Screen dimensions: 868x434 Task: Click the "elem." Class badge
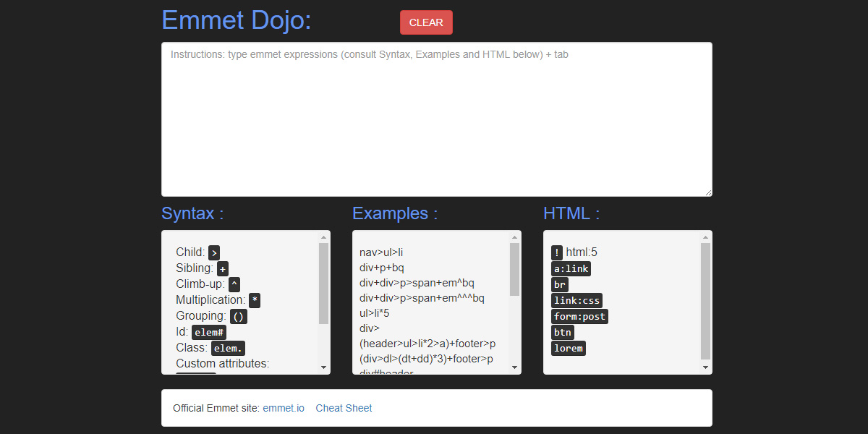[x=229, y=348]
